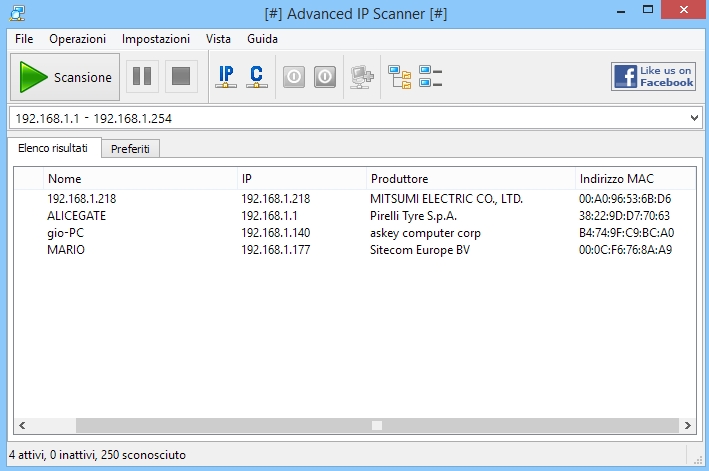Click MAC address B4:74:9F:C9:BC:A0
Screen dimensions: 709x471
[626, 233]
